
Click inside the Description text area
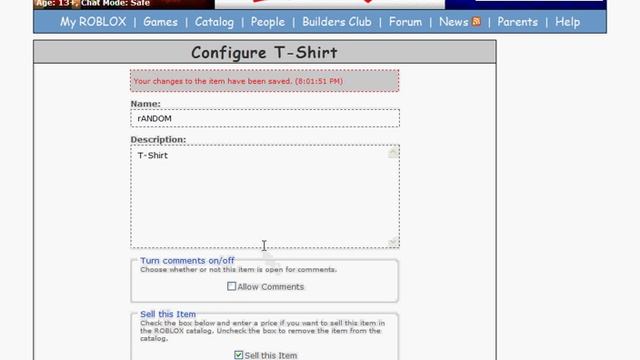tap(265, 196)
